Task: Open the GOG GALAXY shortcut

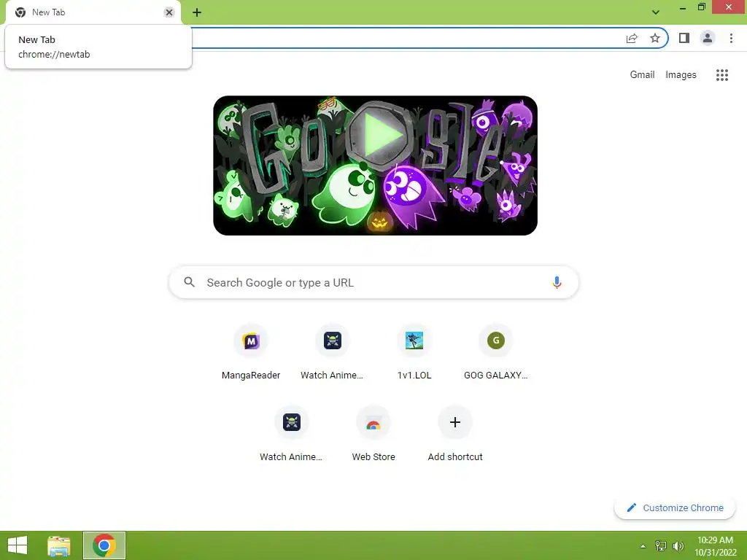Action: coord(496,352)
